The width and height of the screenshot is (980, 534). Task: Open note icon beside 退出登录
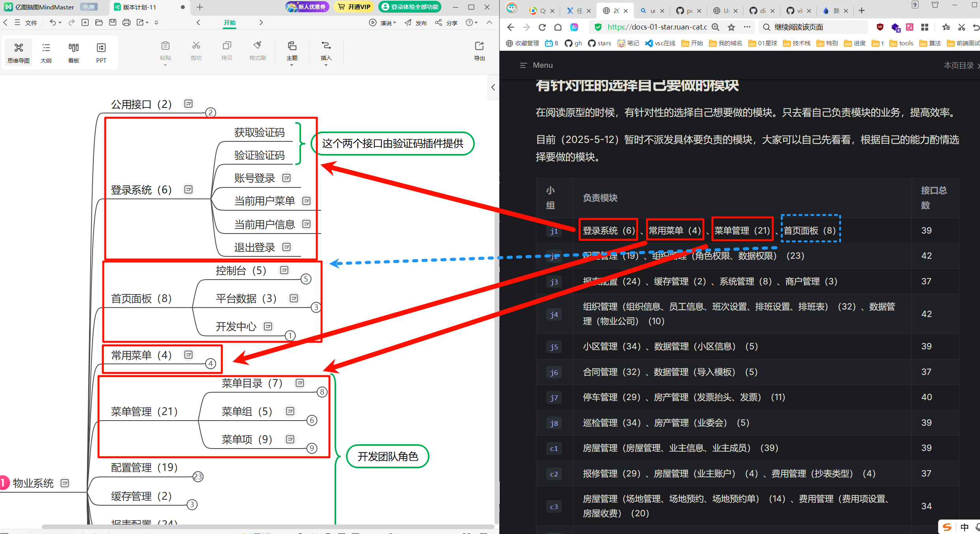click(x=286, y=247)
